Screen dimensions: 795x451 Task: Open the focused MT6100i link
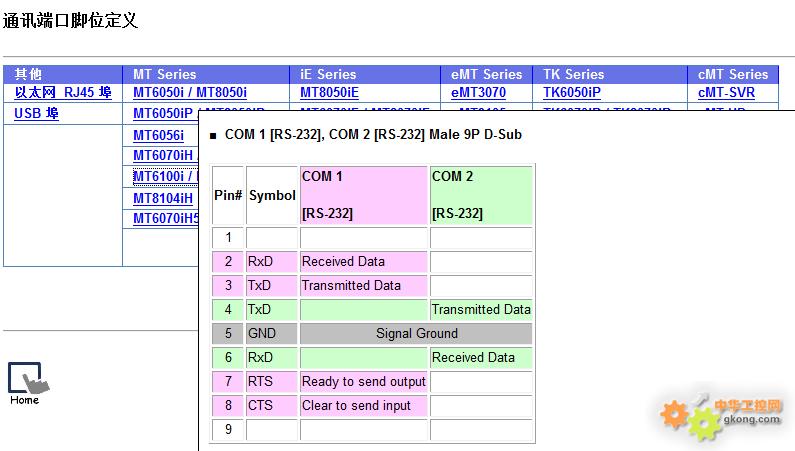point(165,176)
